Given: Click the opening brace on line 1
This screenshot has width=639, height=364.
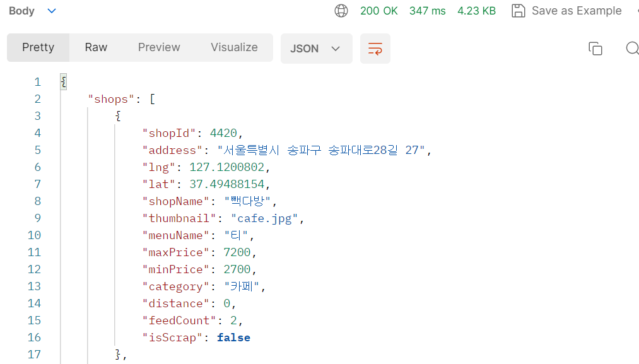Looking at the screenshot, I should (x=64, y=83).
